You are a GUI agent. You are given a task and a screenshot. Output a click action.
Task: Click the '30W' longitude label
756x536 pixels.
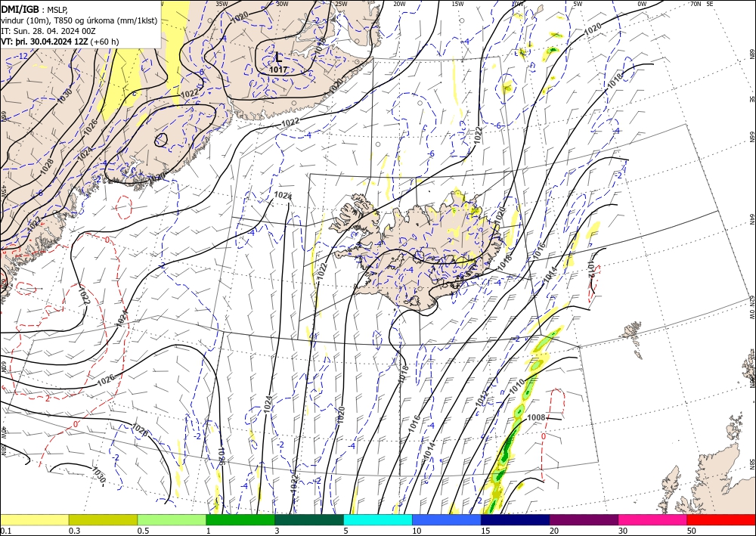(x=282, y=4)
